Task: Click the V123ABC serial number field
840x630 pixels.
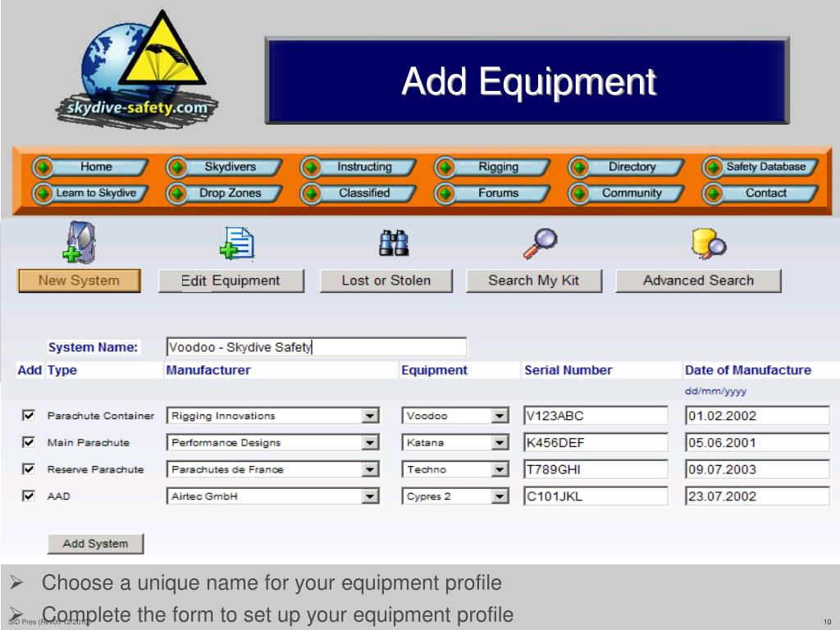Action: (596, 416)
